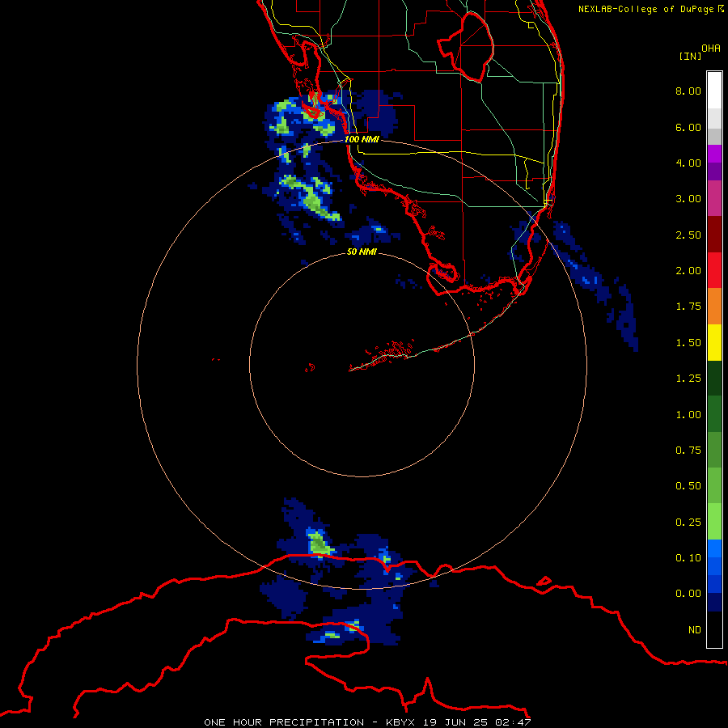Click the One Hour Precipitation KBYX caption
Viewport: 728px width, 728px height.
[367, 722]
